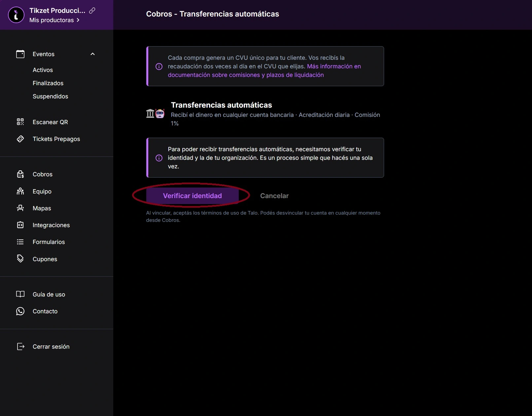Screen dimensions: 532x416
Task: Open Finalizados events list
Action: pyautogui.click(x=48, y=83)
